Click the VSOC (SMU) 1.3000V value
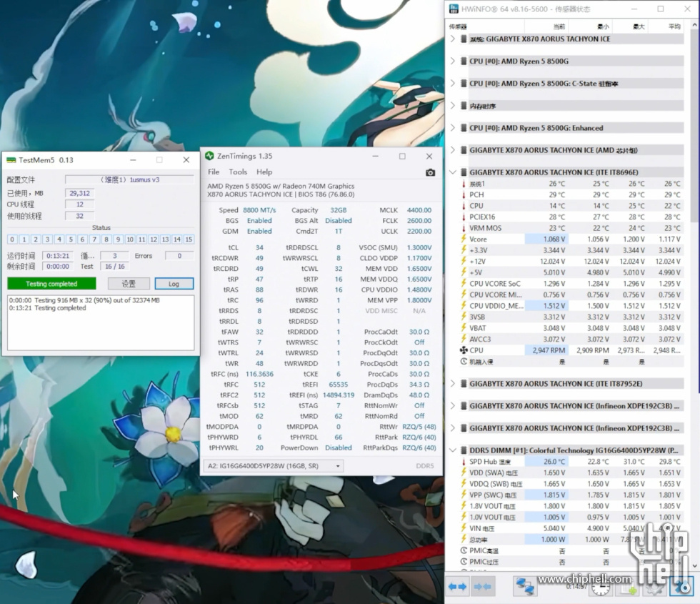Image resolution: width=700 pixels, height=604 pixels. [419, 247]
